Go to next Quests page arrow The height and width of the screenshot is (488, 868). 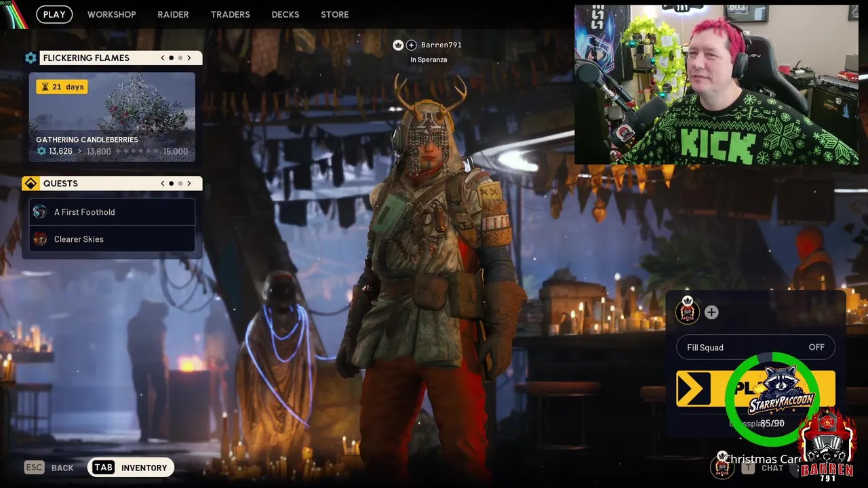point(189,183)
